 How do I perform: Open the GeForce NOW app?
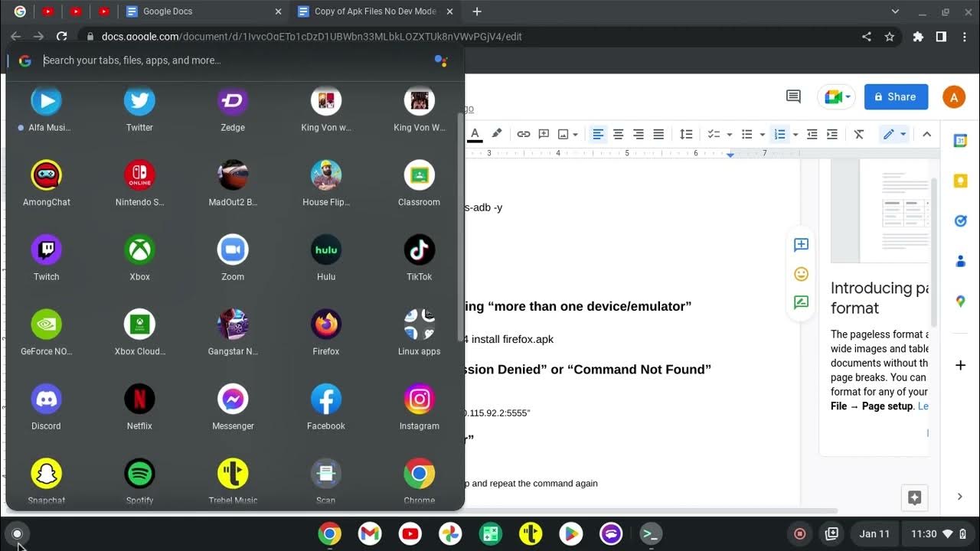coord(47,324)
